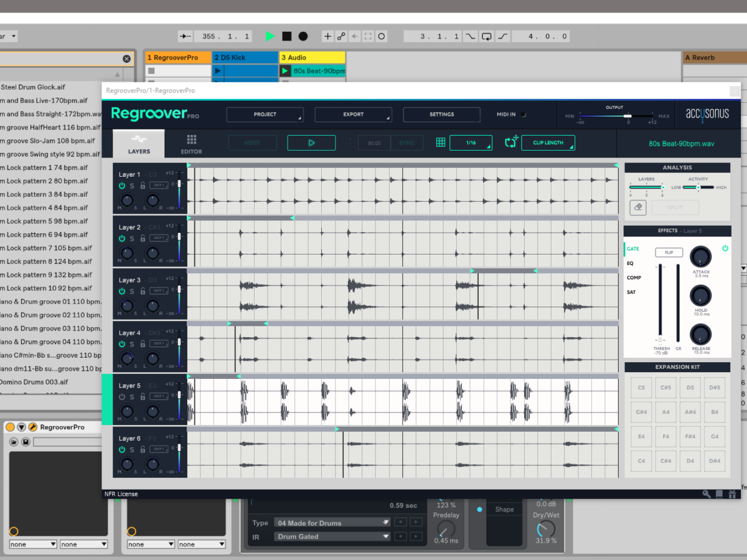
Task: Expand the Export dropdown
Action: [x=353, y=114]
